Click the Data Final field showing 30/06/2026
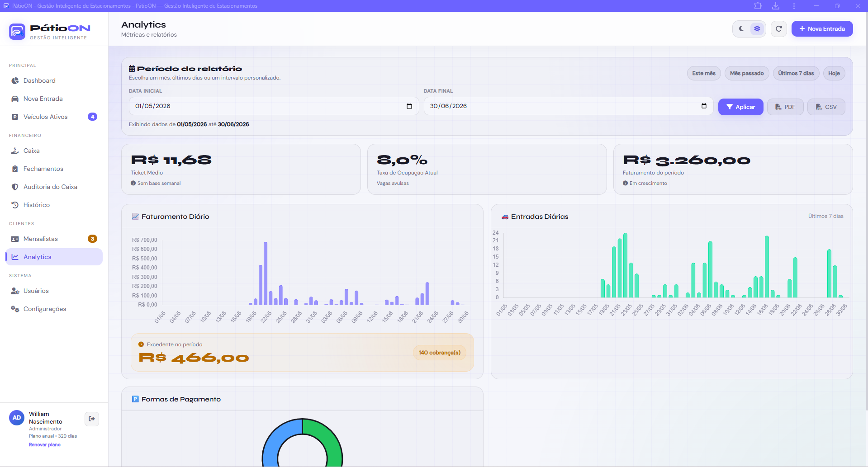The height and width of the screenshot is (467, 868). click(x=569, y=106)
